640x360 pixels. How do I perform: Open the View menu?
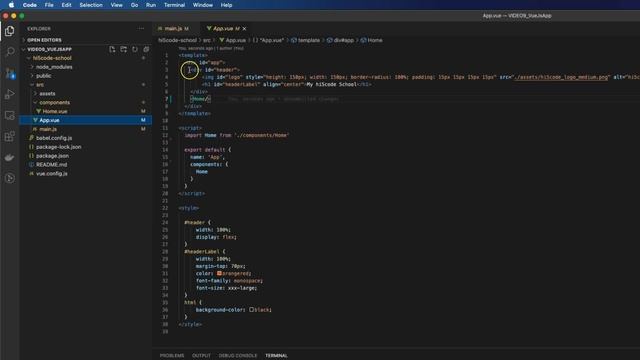click(116, 5)
